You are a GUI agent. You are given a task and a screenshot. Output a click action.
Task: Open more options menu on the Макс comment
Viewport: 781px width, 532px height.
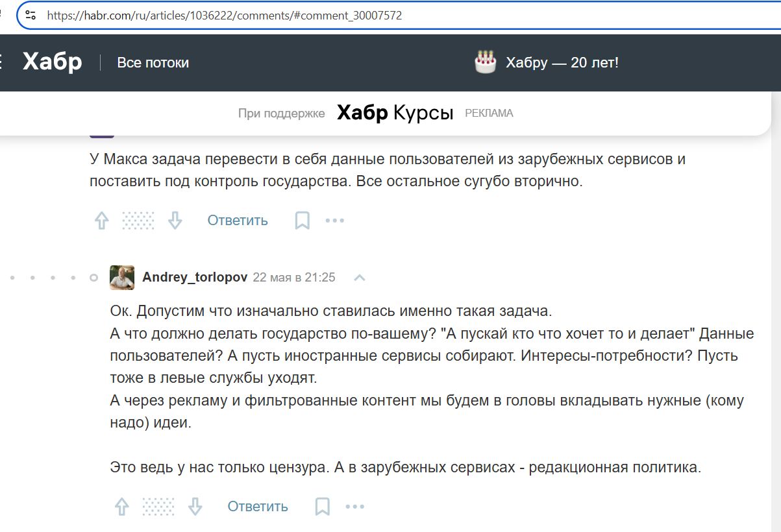334,221
